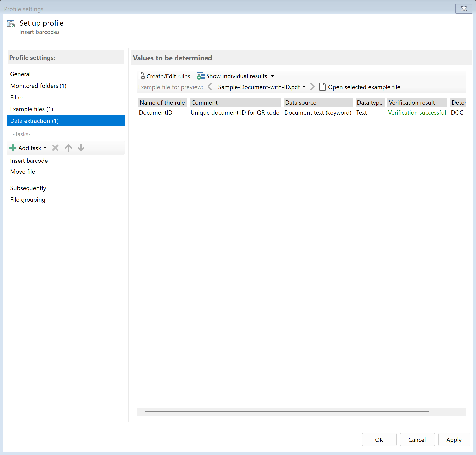Open selected example file via document icon

click(323, 87)
